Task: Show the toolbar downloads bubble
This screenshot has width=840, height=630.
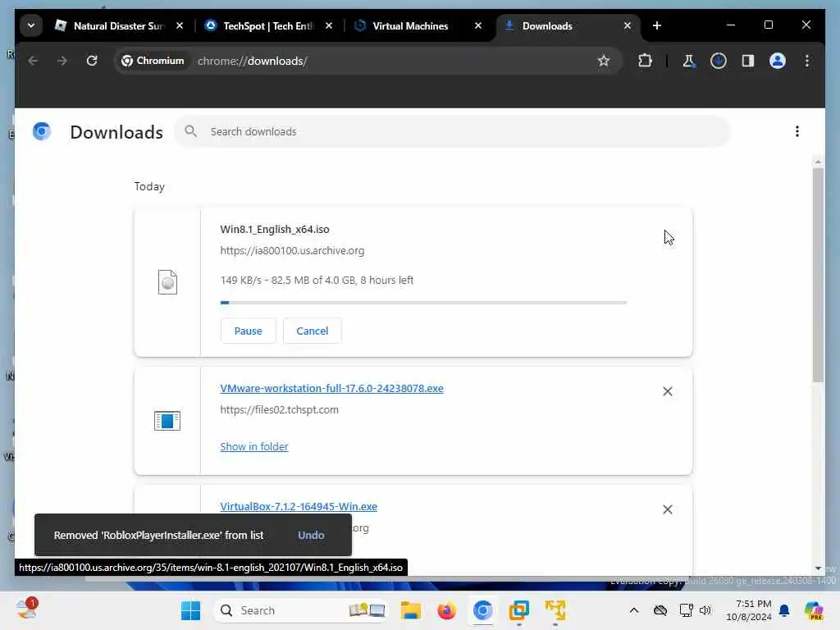Action: click(719, 61)
